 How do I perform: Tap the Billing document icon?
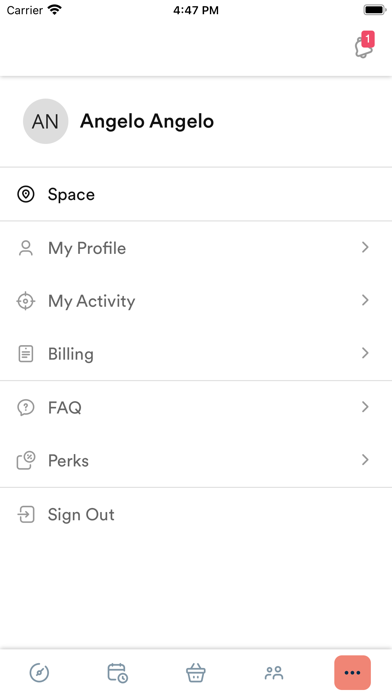click(26, 354)
